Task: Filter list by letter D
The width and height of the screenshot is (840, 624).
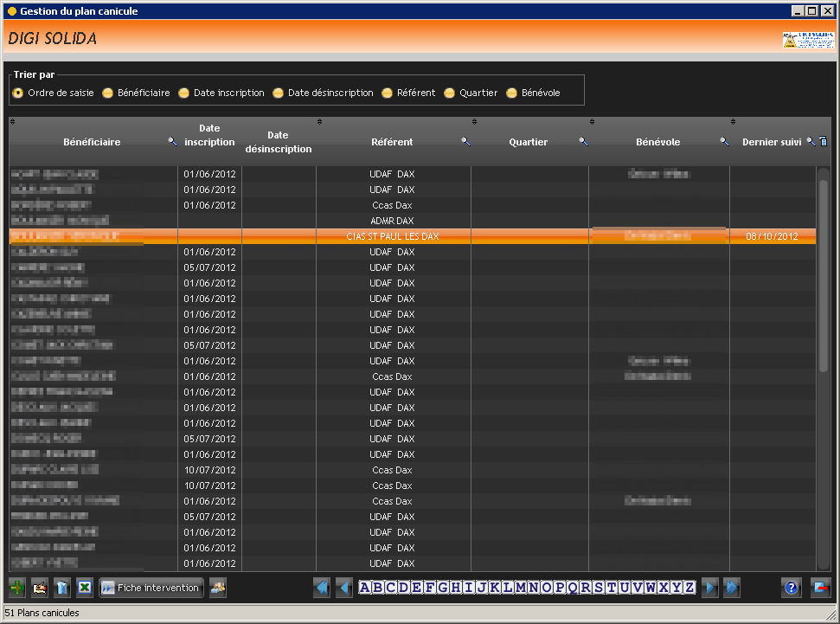Action: [403, 588]
